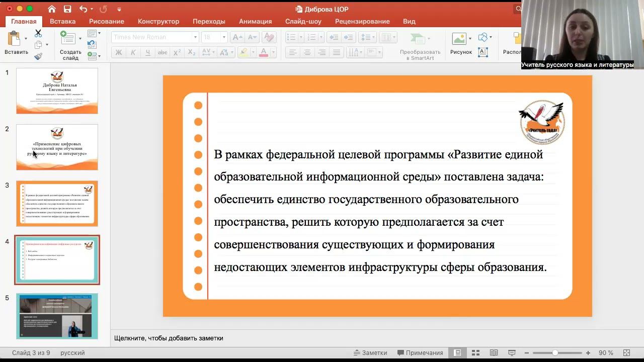
Task: Apply superscript formatting
Action: [x=177, y=52]
